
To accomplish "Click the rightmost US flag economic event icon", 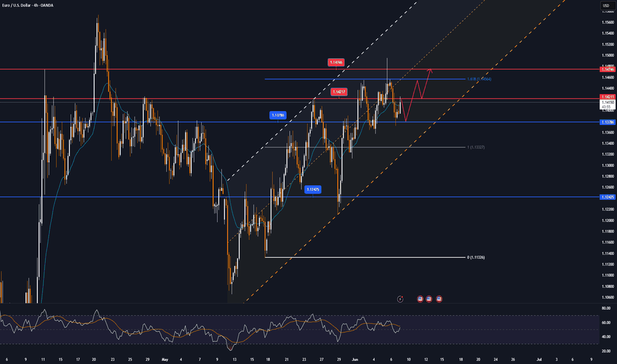I will pyautogui.click(x=439, y=299).
